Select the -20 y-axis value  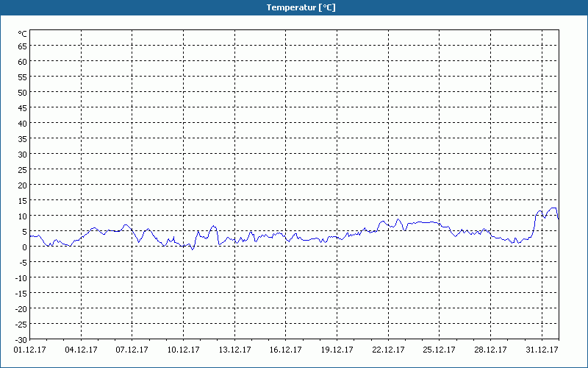click(21, 309)
